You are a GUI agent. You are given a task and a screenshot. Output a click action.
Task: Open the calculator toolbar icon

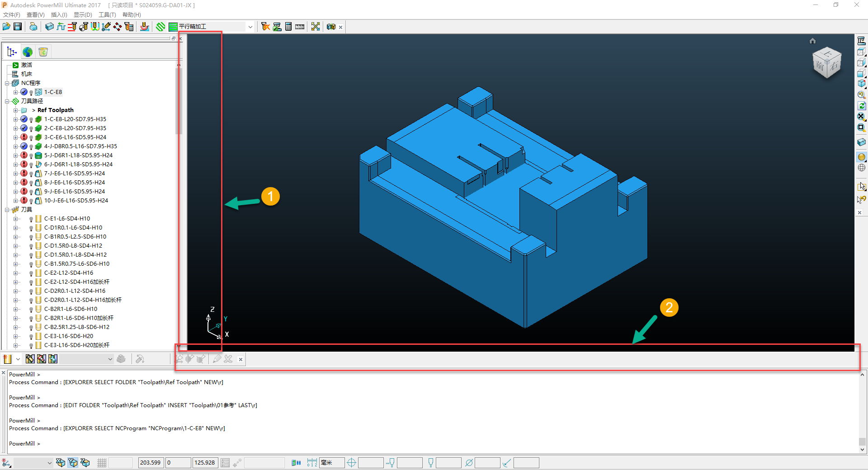[288, 27]
